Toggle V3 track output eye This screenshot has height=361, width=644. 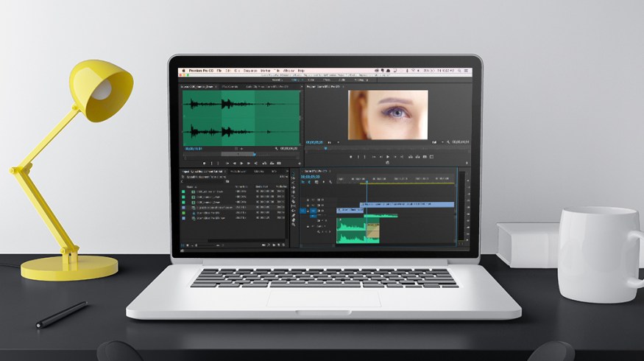coord(322,200)
